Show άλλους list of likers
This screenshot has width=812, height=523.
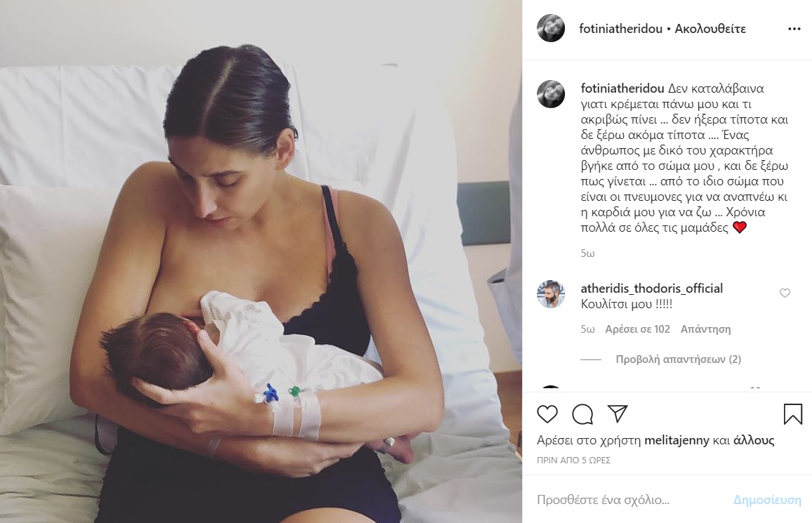[754, 441]
